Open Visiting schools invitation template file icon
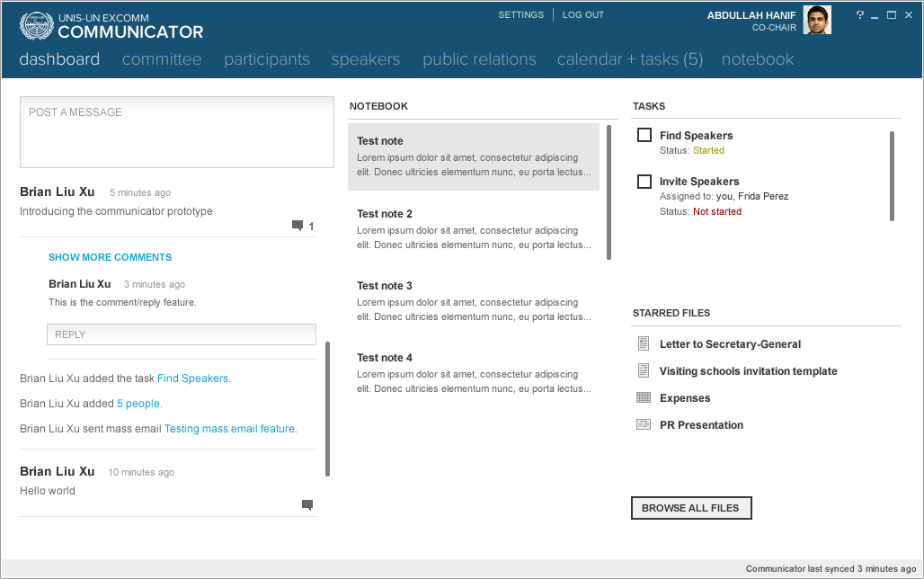Screen dimensions: 924x579 pyautogui.click(x=644, y=371)
